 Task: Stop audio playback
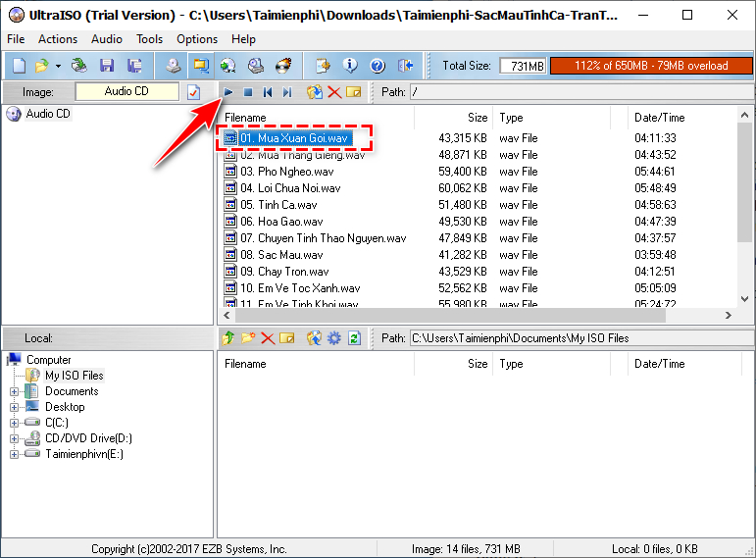point(248,92)
